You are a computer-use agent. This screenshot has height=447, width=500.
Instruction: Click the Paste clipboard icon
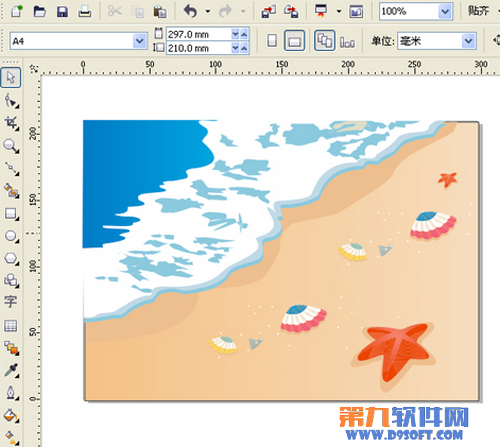[x=160, y=12]
